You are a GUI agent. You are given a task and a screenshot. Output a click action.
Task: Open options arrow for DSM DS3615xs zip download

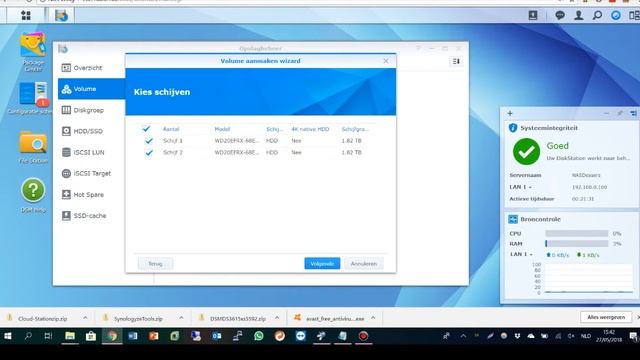[x=277, y=318]
